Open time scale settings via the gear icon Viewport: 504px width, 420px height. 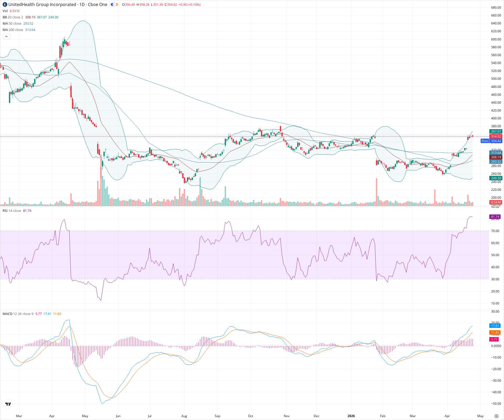[x=497, y=416]
